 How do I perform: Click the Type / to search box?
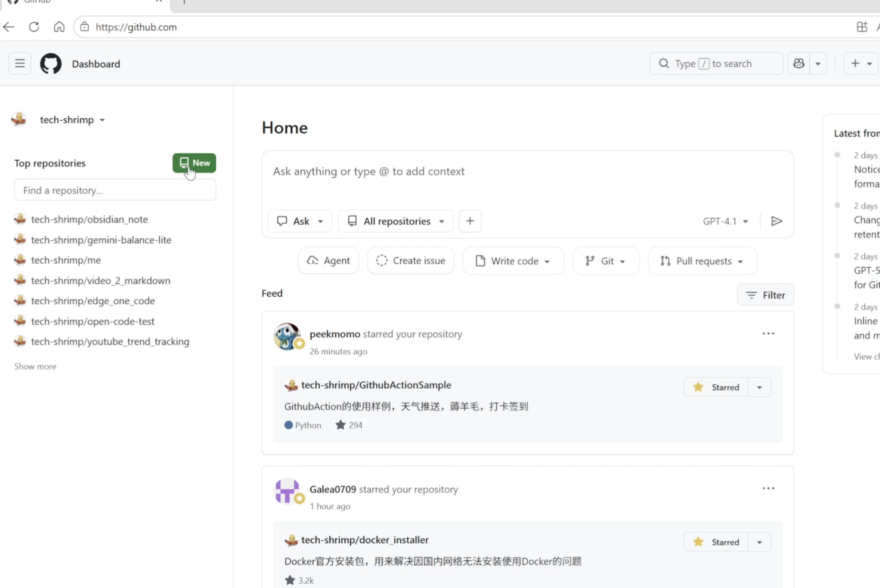pyautogui.click(x=716, y=63)
